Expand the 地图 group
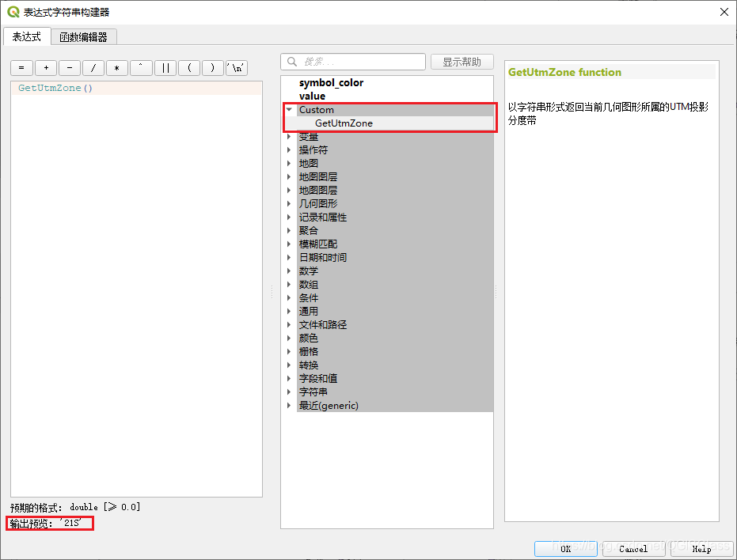This screenshot has height=560, width=737. click(289, 163)
